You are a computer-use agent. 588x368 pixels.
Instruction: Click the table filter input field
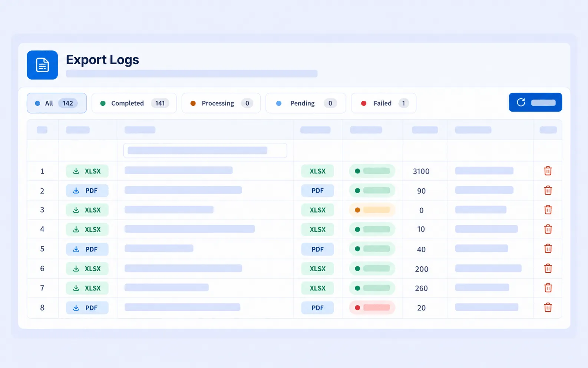point(205,150)
